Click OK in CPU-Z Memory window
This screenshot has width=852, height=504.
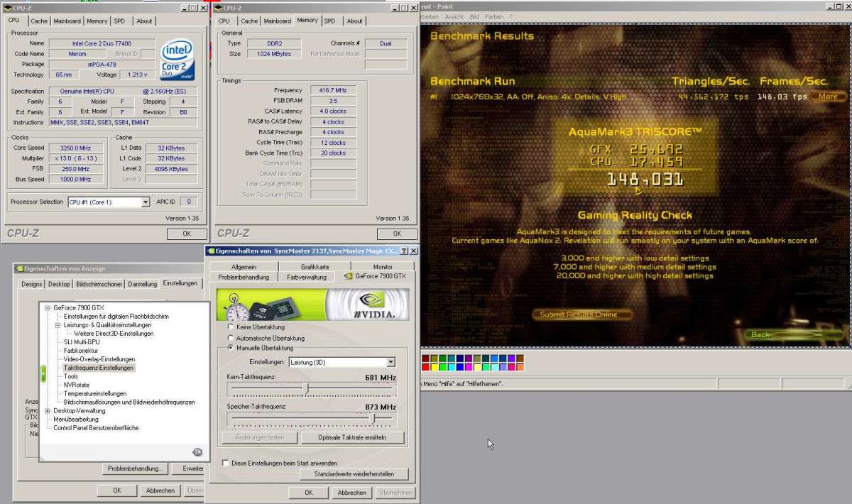point(396,234)
